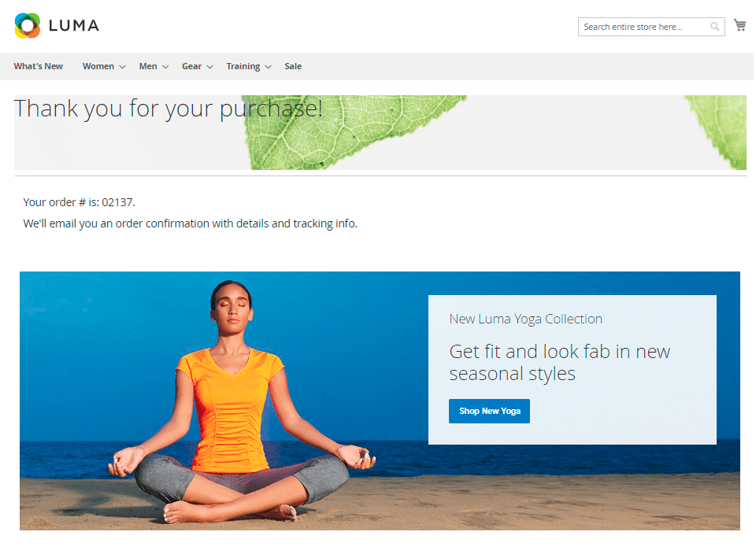
Task: Open the What's New menu item
Action: coord(38,66)
